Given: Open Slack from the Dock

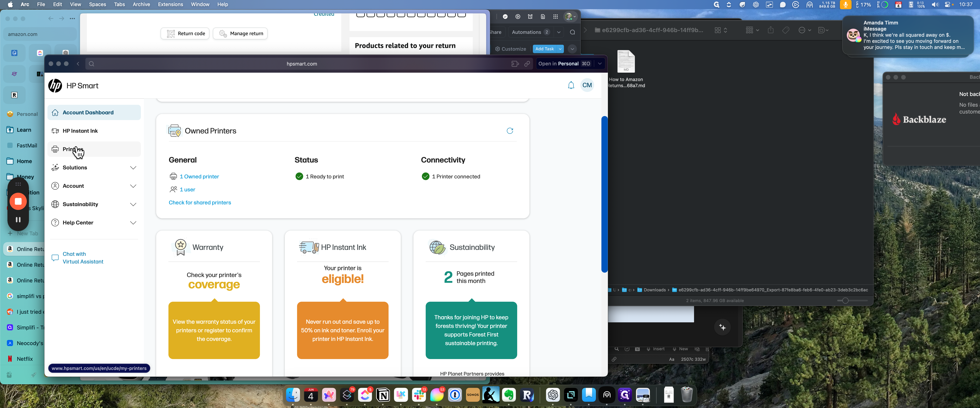Looking at the screenshot, I should coord(419,395).
